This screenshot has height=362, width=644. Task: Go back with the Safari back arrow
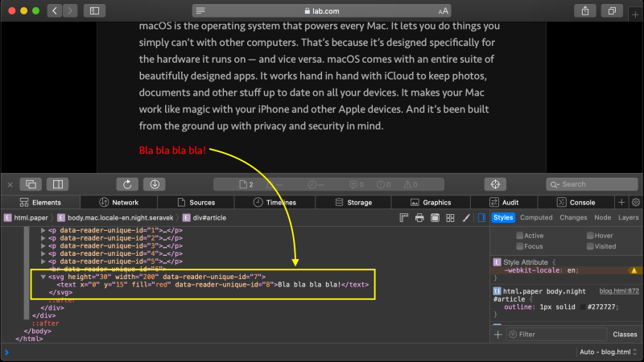tap(55, 10)
